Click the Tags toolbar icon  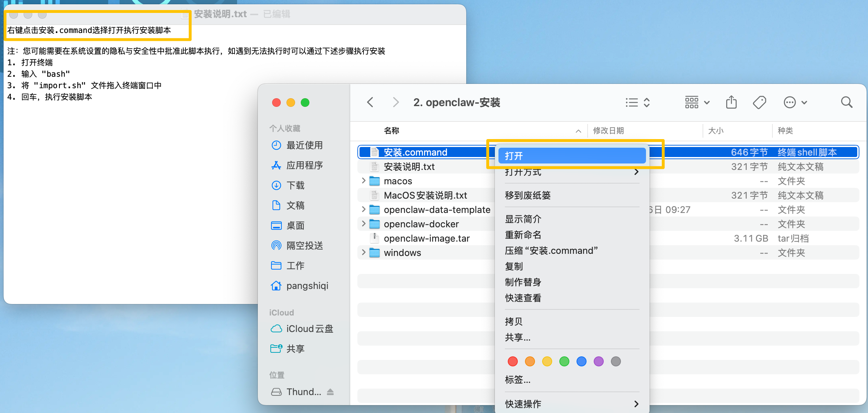pos(759,103)
